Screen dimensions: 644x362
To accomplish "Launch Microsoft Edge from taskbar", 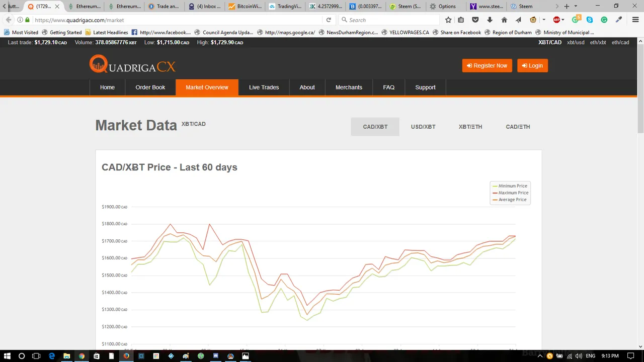I will [x=51, y=356].
